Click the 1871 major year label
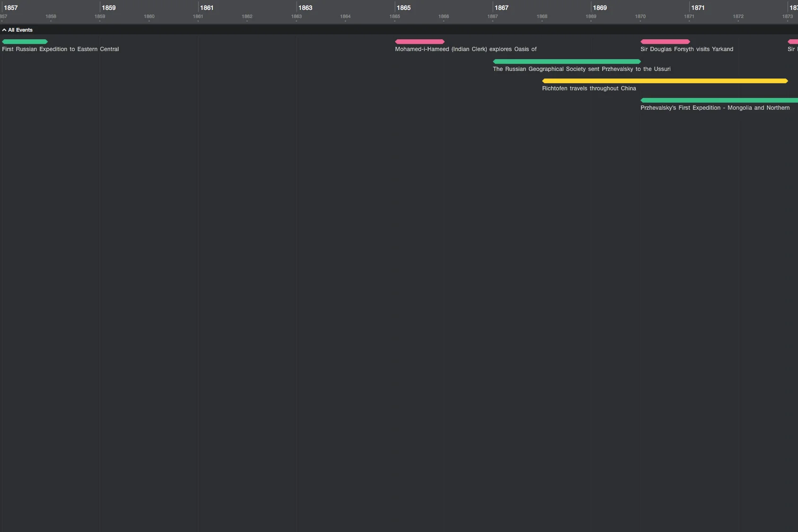798x532 pixels. pos(698,8)
